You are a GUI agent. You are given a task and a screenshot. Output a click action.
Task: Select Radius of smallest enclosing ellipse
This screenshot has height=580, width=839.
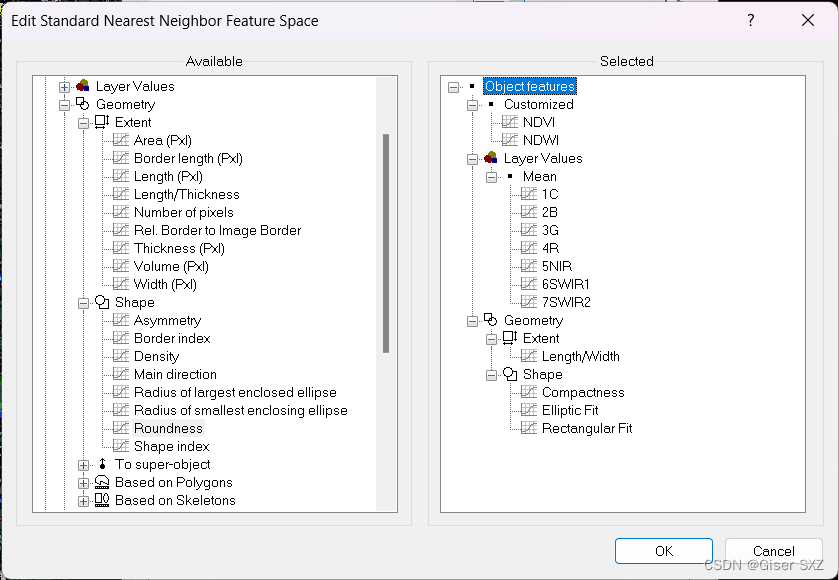coord(240,410)
